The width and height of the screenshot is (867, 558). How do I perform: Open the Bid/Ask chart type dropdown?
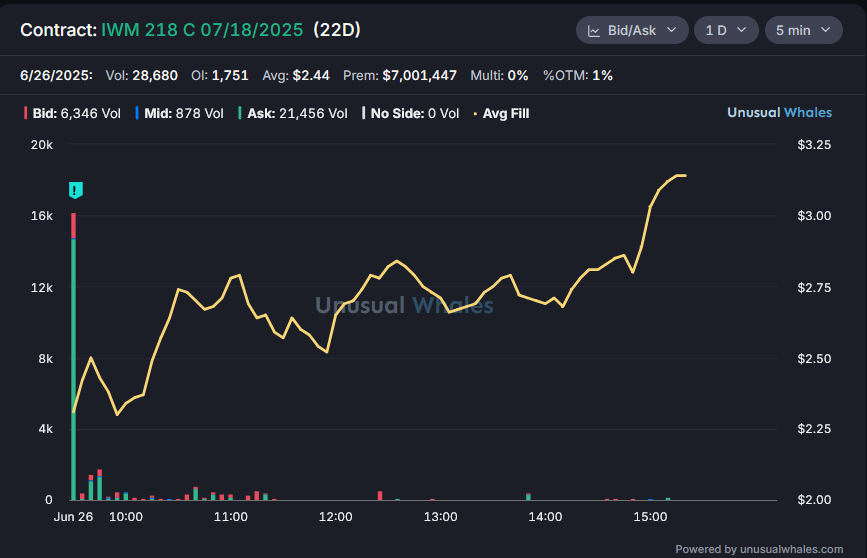632,30
